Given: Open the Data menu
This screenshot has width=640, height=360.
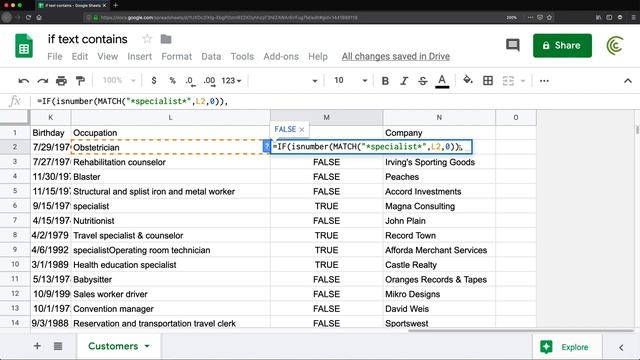Looking at the screenshot, I should pos(211,56).
